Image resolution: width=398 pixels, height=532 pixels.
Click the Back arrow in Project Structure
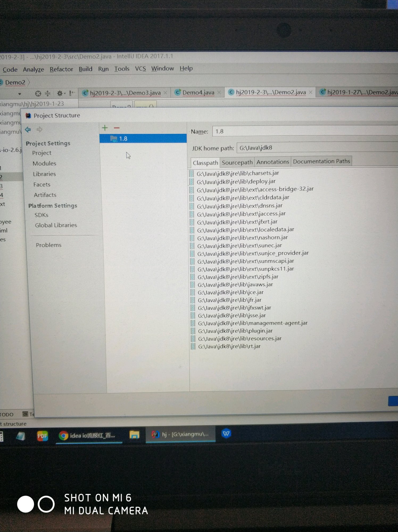tap(28, 130)
